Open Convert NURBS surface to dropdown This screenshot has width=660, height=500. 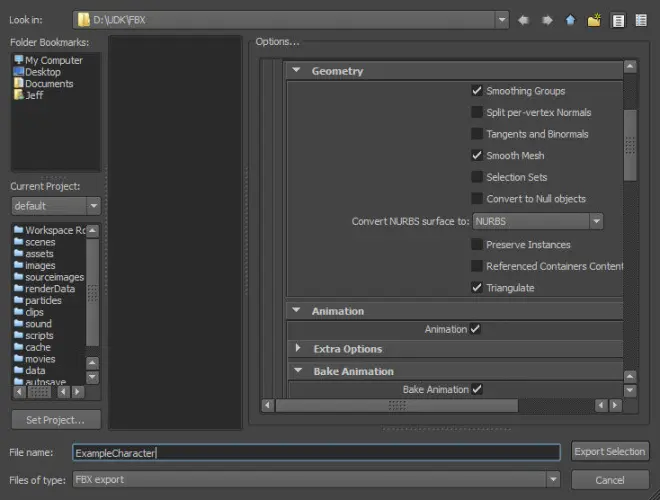pyautogui.click(x=538, y=221)
